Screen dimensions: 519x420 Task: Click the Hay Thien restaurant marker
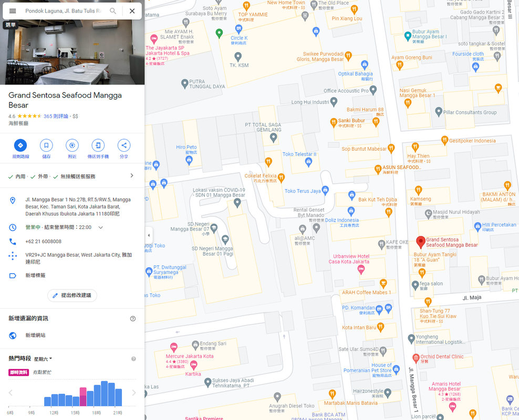415,146
